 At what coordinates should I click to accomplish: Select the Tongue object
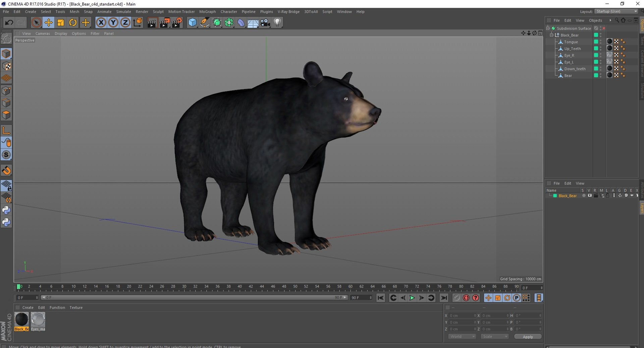[x=571, y=42]
